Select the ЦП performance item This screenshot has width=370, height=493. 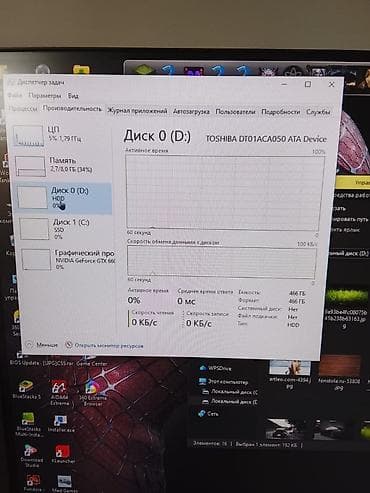point(62,135)
